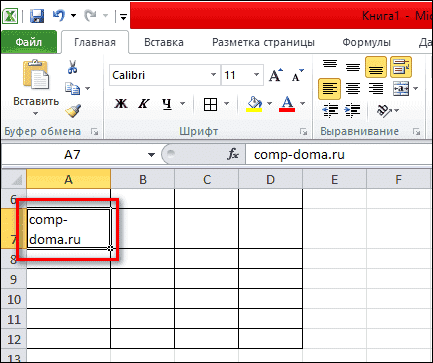The image size is (433, 363).
Task: Open the merge cells options dropdown
Action: pyautogui.click(x=415, y=89)
